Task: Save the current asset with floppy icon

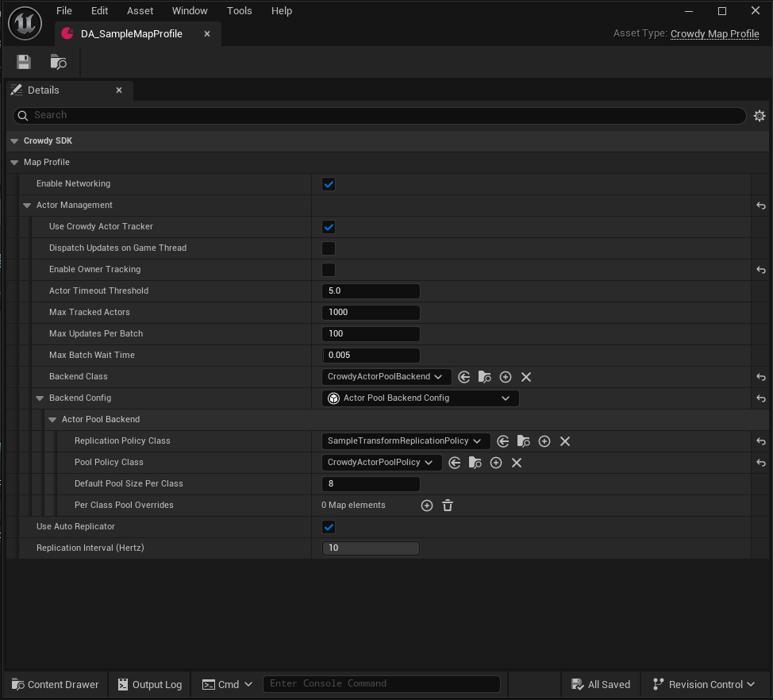Action: click(x=24, y=62)
